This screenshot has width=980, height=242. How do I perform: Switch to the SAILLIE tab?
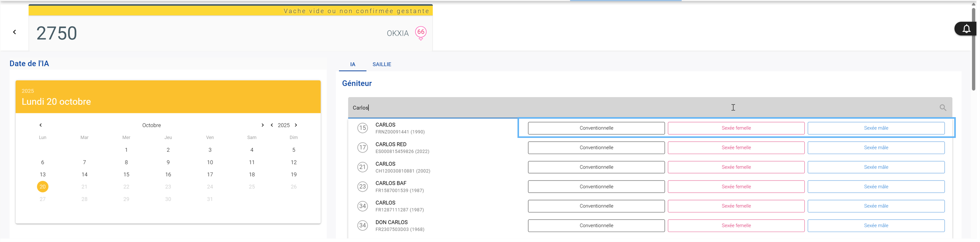(x=382, y=65)
